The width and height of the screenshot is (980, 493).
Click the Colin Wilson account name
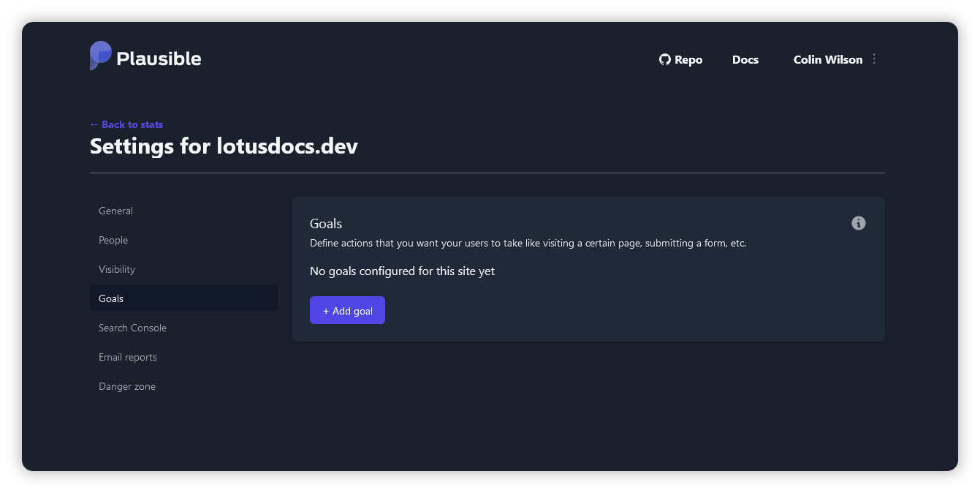point(827,60)
